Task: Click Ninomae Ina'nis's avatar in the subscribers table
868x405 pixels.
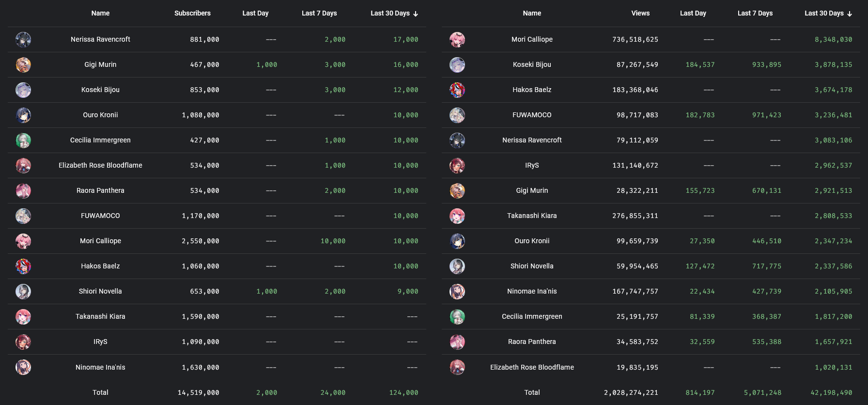Action: coord(23,367)
